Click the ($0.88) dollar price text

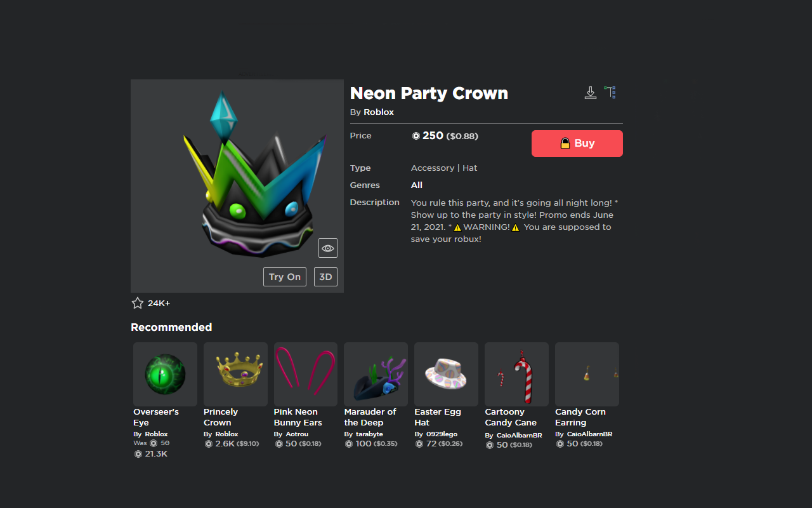(x=462, y=136)
